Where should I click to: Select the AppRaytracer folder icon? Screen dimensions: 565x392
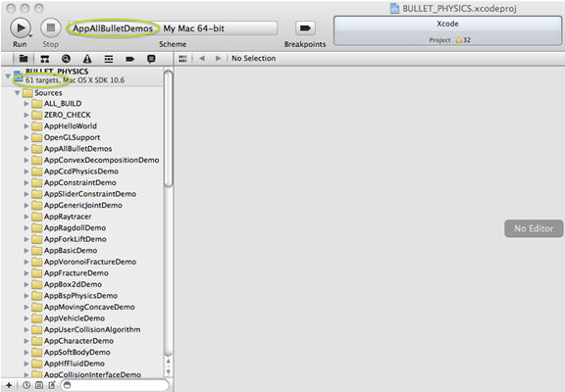[x=36, y=217]
